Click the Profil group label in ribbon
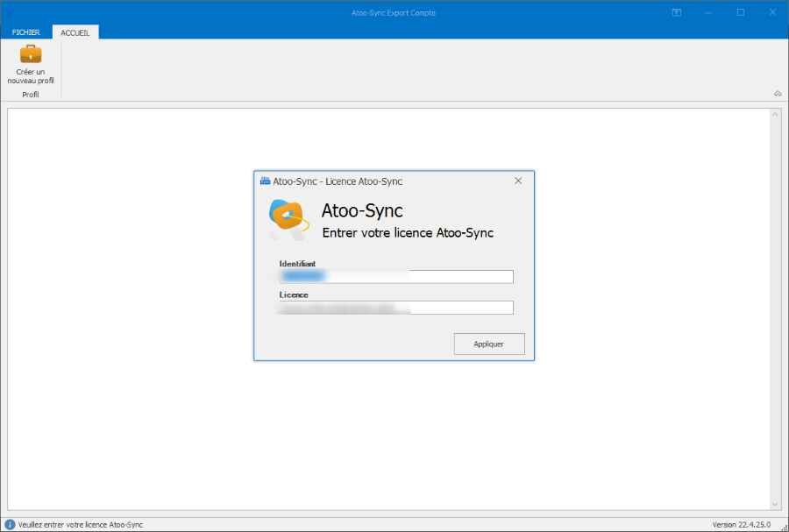Viewport: 789px width, 532px height. 30,95
